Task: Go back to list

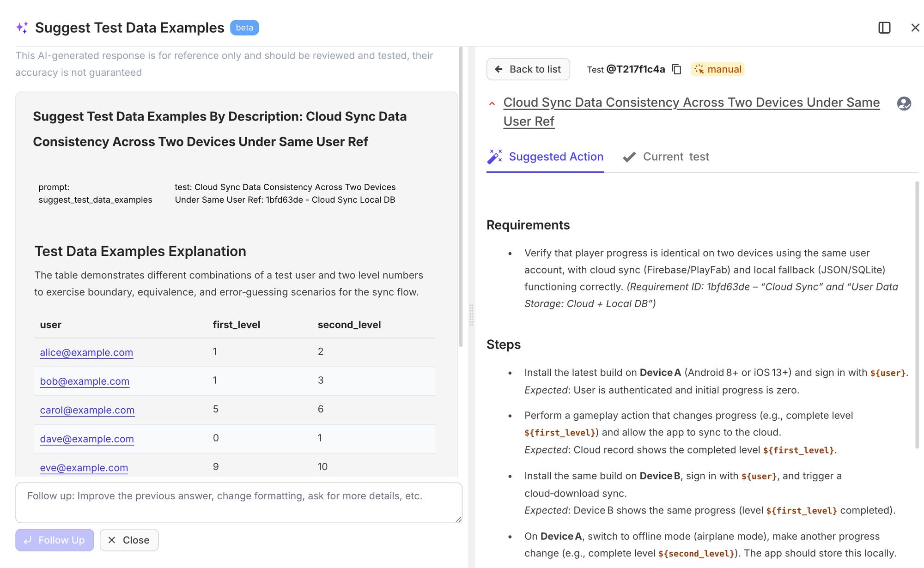Action: pos(528,69)
